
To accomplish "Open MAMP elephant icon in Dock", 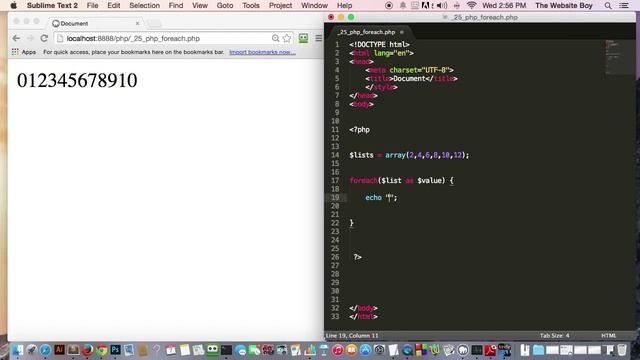I will pyautogui.click(x=463, y=350).
